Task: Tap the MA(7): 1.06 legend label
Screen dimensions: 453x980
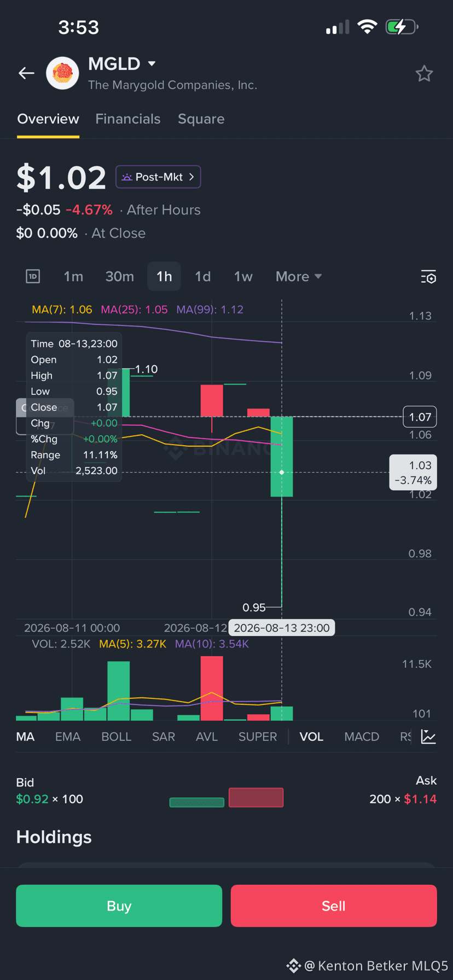Action: (x=62, y=310)
